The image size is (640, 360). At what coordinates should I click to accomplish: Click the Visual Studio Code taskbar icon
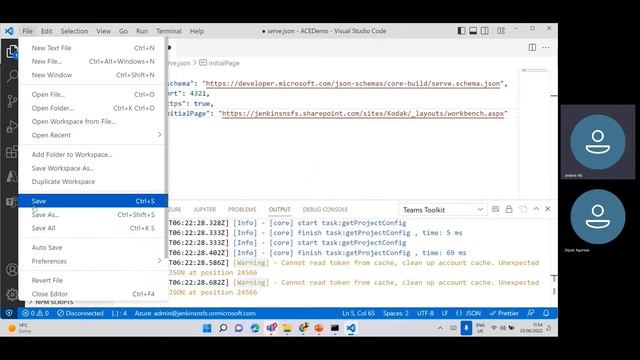(351, 328)
